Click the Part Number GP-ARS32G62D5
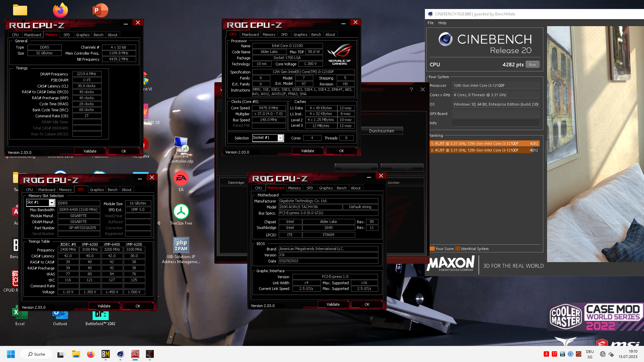Image resolution: width=644 pixels, height=362 pixels. pos(79,228)
